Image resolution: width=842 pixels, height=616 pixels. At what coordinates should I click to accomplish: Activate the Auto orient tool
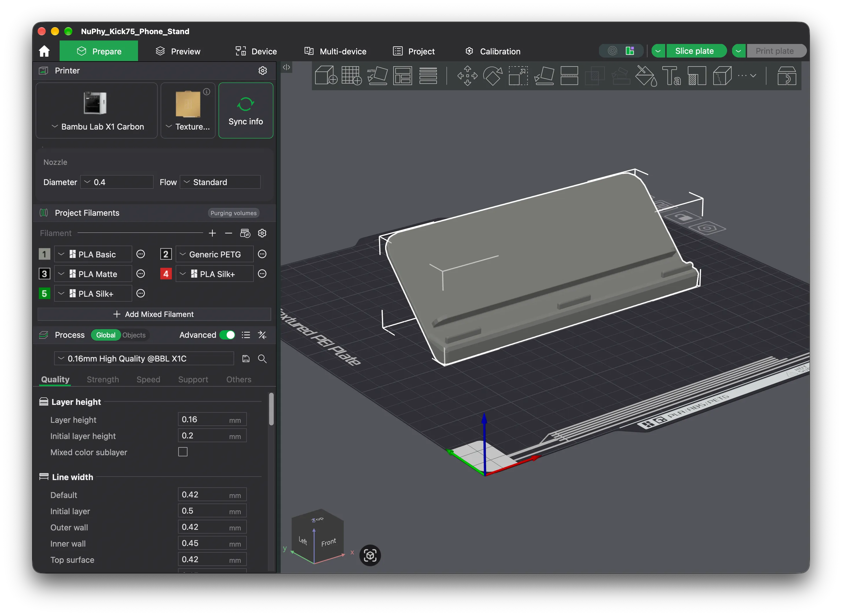(x=377, y=75)
